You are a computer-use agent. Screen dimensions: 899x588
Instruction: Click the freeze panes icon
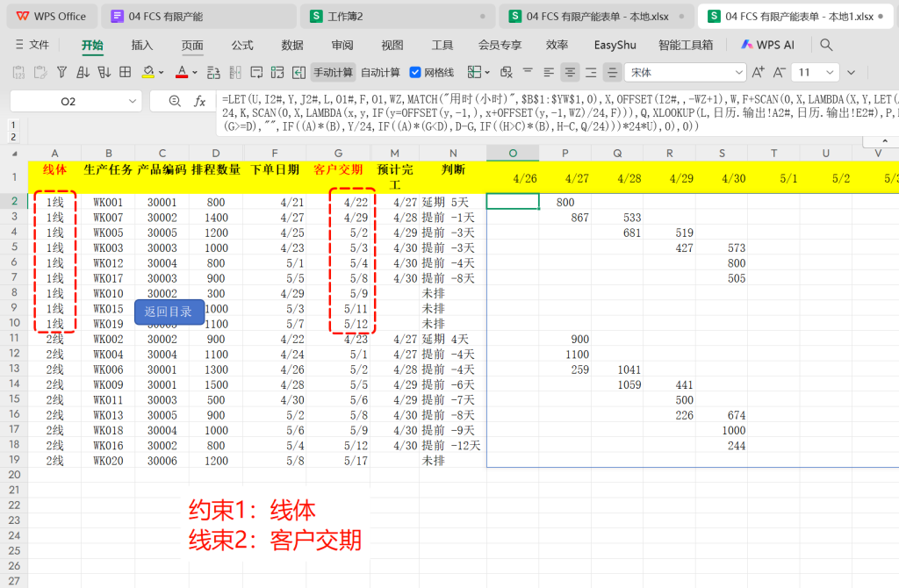tap(277, 72)
